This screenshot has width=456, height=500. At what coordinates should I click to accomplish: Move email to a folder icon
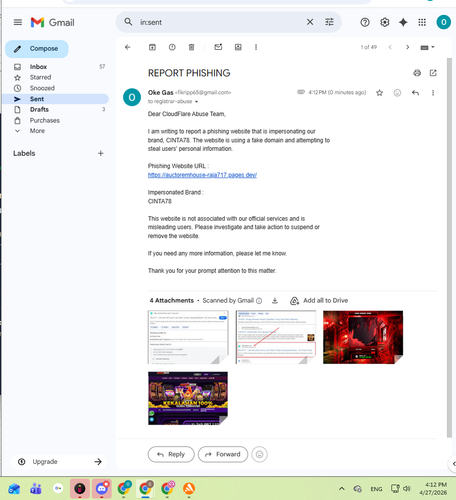238,47
